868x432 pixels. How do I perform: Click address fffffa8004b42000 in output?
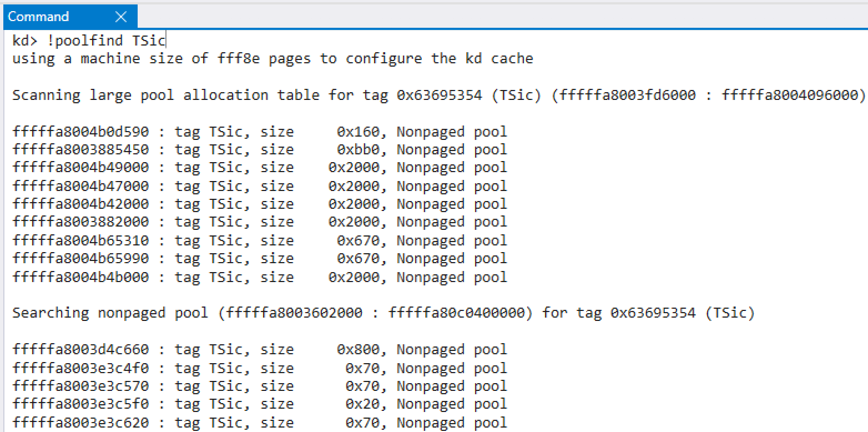click(x=80, y=204)
